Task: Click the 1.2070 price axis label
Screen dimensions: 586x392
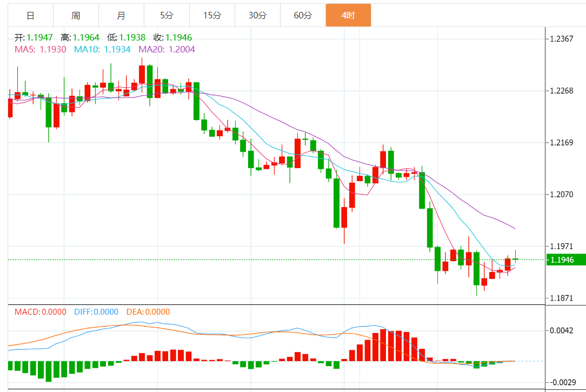Action: pyautogui.click(x=562, y=194)
